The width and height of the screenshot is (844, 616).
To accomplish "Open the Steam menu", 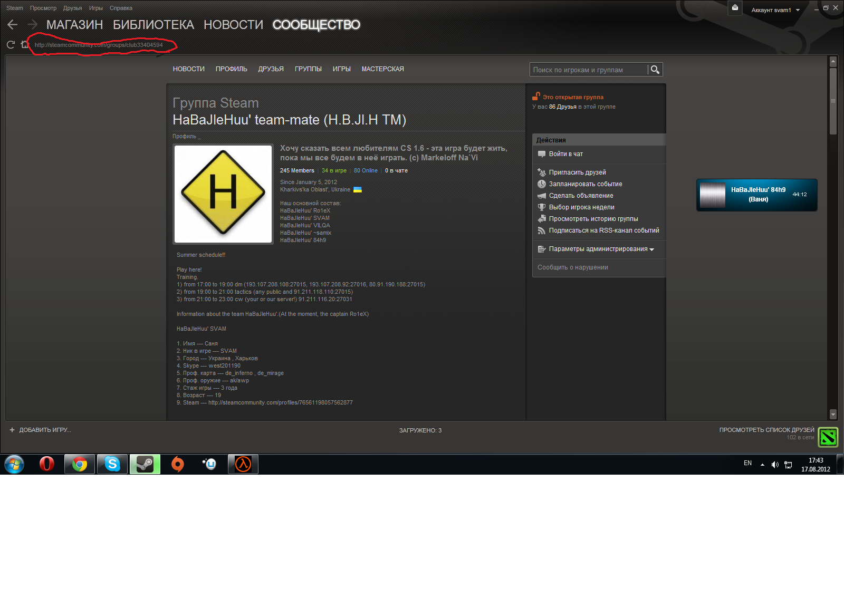I will point(15,8).
